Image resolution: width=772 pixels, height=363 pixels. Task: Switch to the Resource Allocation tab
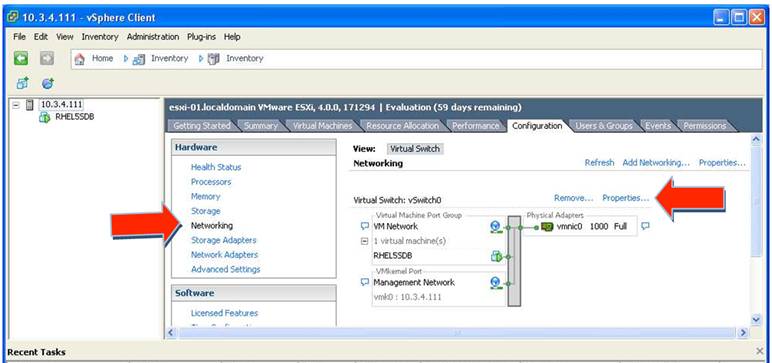pos(402,126)
